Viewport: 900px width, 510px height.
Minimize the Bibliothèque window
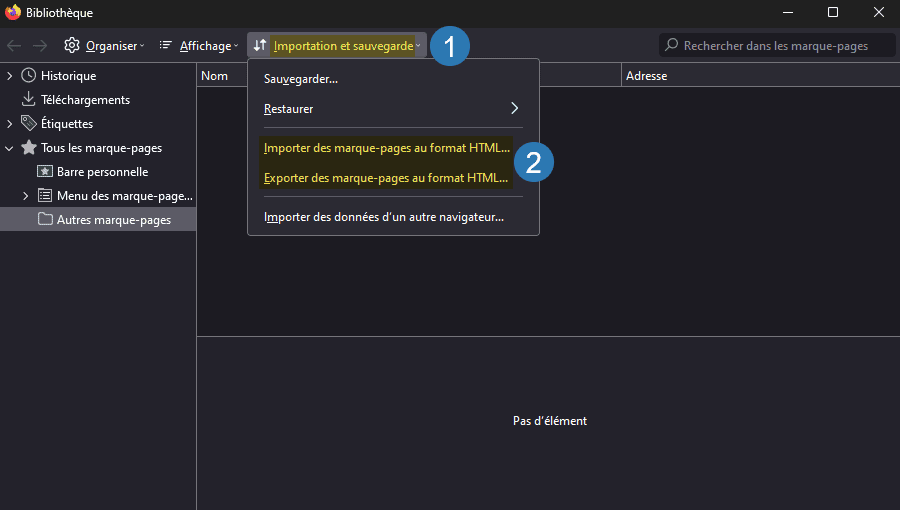coord(788,12)
